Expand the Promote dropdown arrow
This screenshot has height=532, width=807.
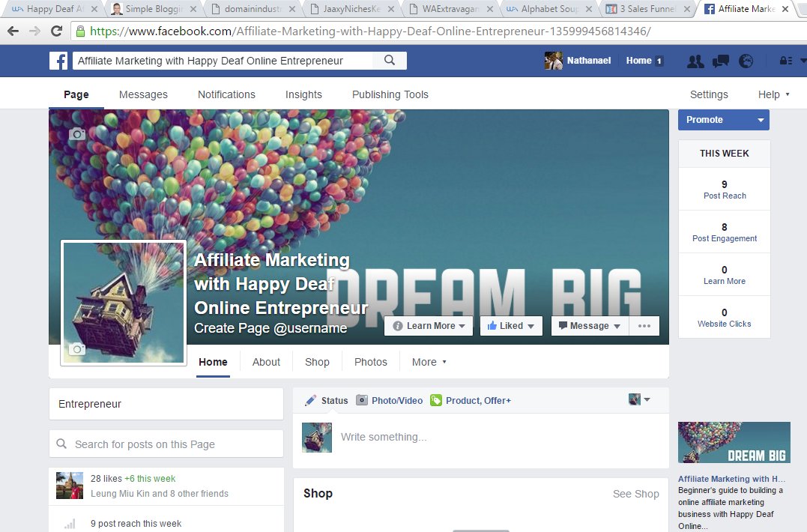coord(761,120)
